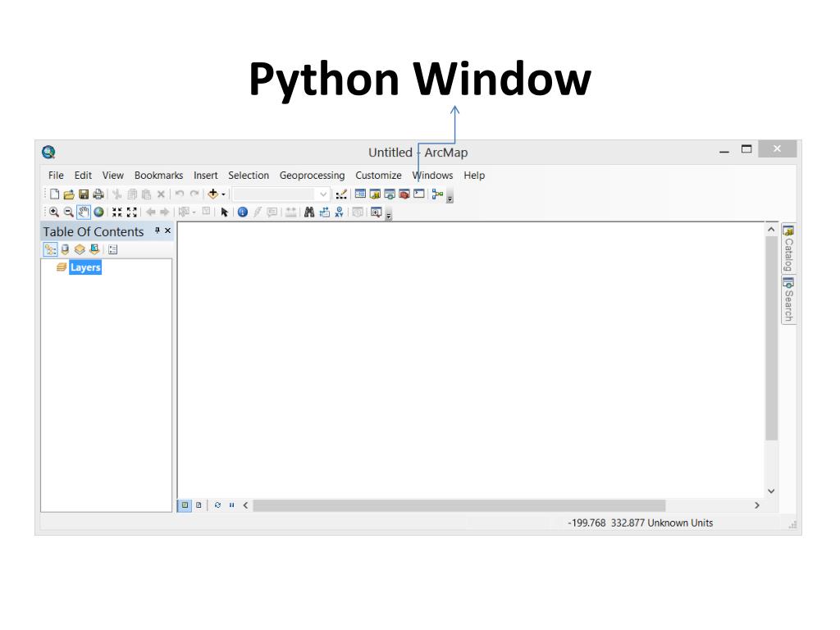
Task: Toggle List By Selection view
Action: coord(94,249)
